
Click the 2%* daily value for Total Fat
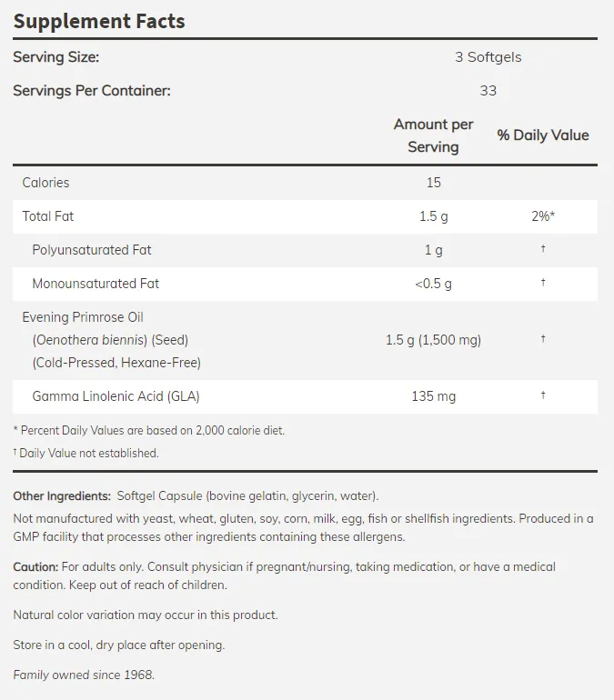click(543, 216)
